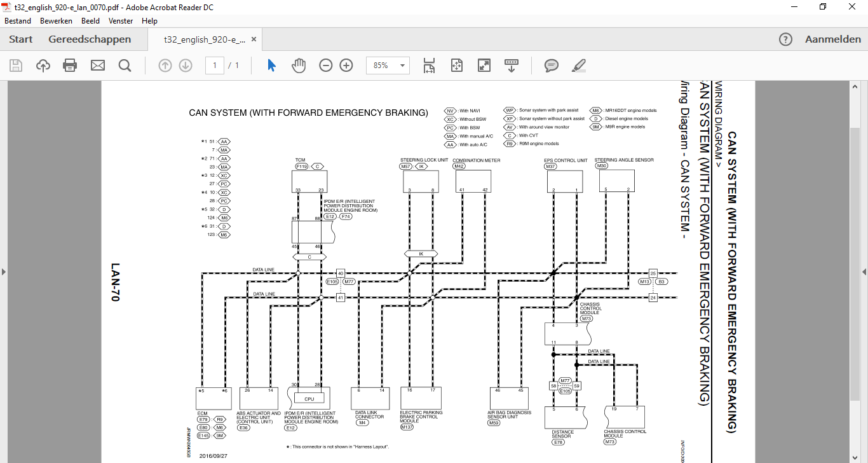Click the full screen mode icon

(x=484, y=66)
